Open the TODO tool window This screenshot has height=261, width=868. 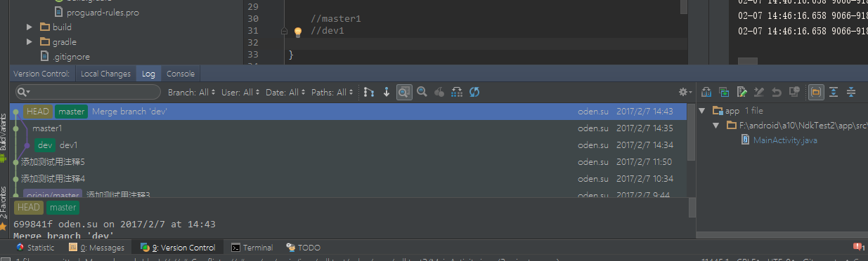303,248
